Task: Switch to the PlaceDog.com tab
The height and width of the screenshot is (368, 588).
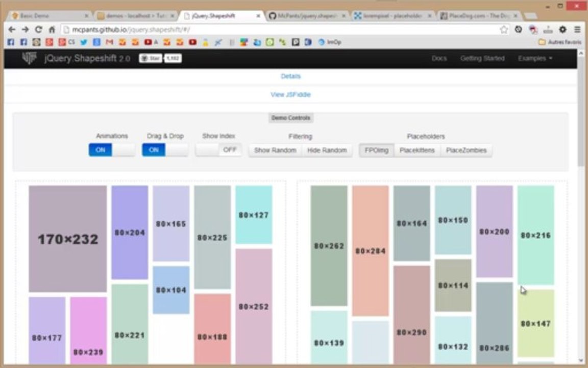Action: 479,16
